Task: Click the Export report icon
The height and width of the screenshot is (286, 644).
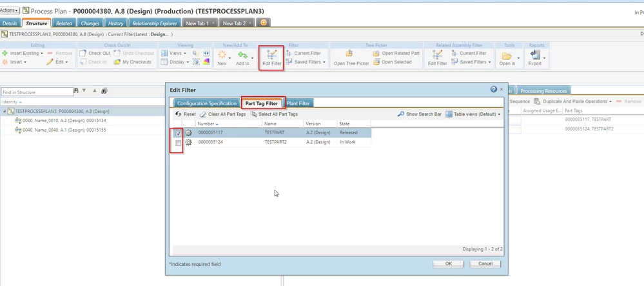Action: pyautogui.click(x=535, y=55)
